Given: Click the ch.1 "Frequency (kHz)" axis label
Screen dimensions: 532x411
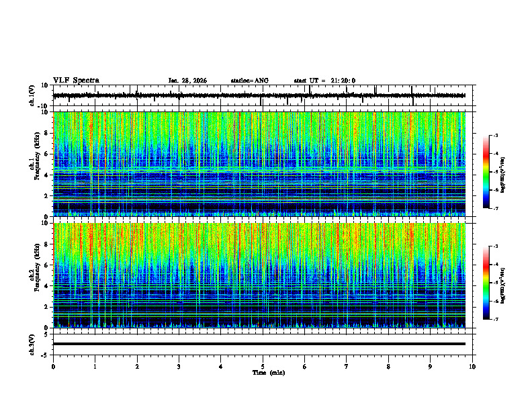Looking at the screenshot, I should tap(37, 155).
